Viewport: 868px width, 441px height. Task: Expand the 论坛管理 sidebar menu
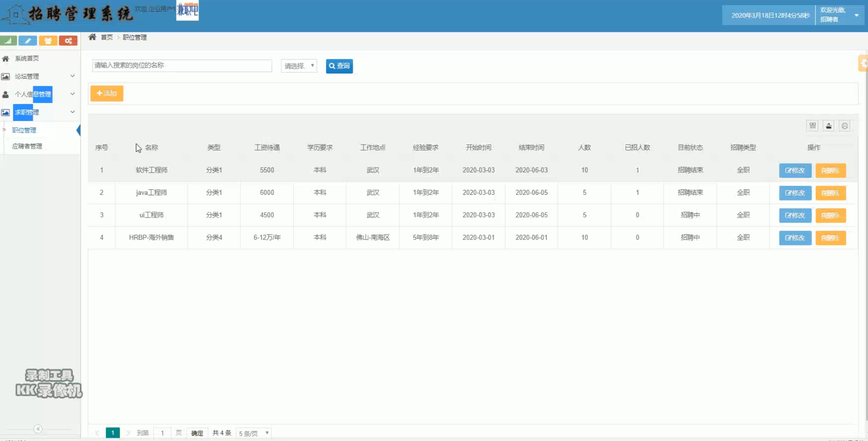(x=40, y=76)
